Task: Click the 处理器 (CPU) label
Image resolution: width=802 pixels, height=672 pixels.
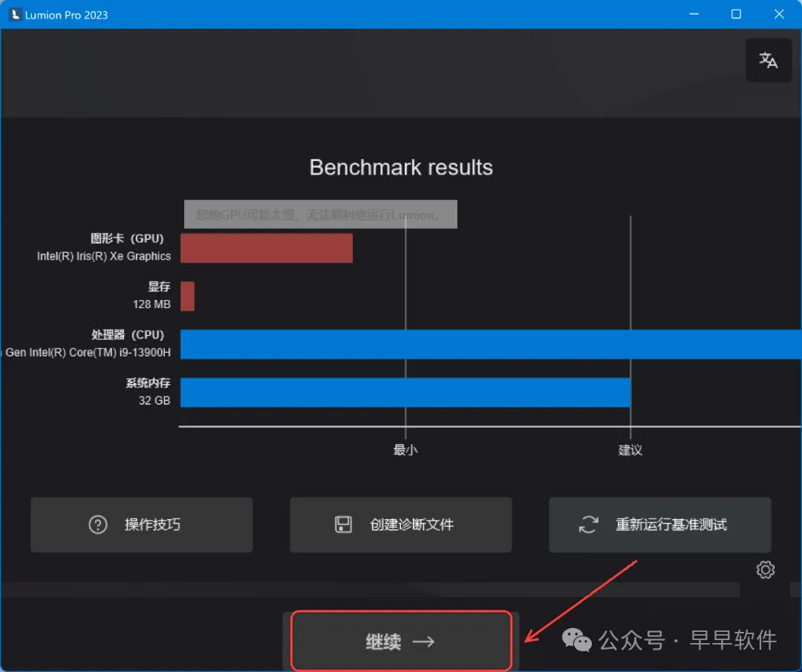Action: [x=128, y=334]
